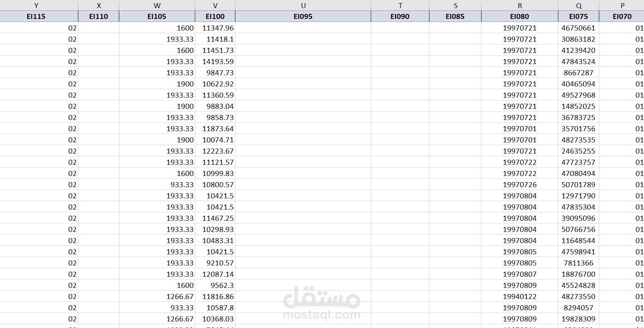This screenshot has width=644, height=328.
Task: Click the EI090 header cell
Action: pos(400,17)
